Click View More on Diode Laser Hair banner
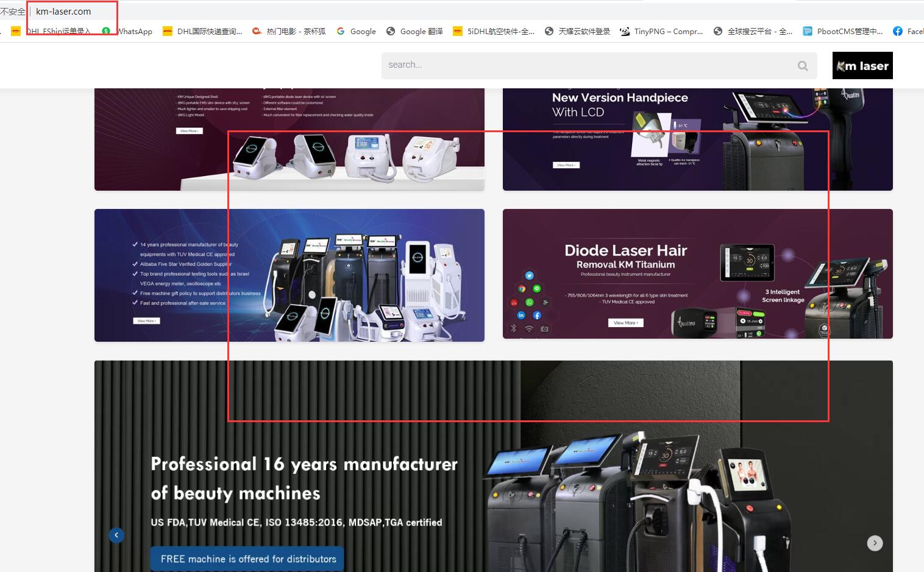 (625, 323)
